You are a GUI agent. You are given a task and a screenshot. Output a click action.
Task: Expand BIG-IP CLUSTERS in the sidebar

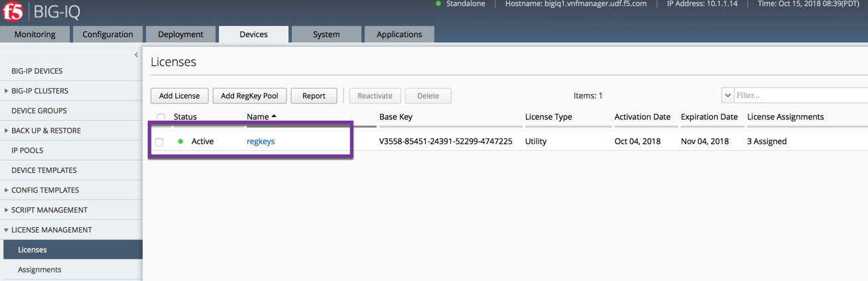7,91
